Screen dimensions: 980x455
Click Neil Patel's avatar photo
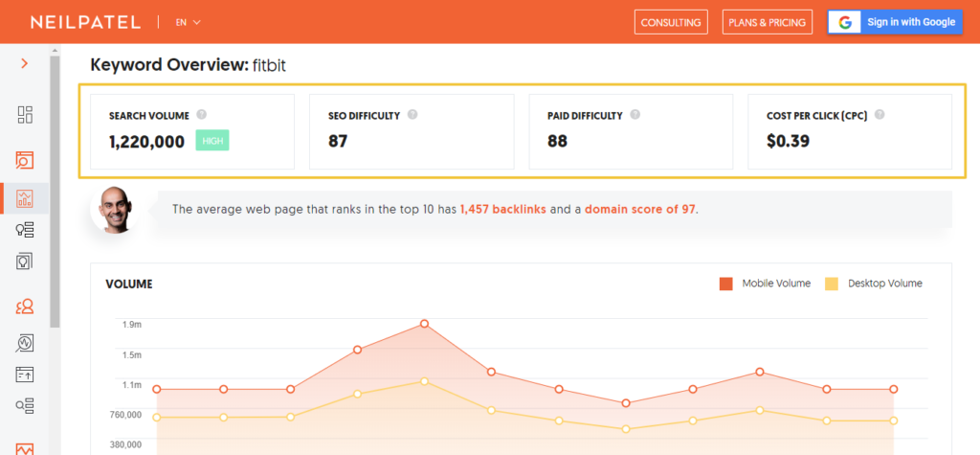click(115, 209)
